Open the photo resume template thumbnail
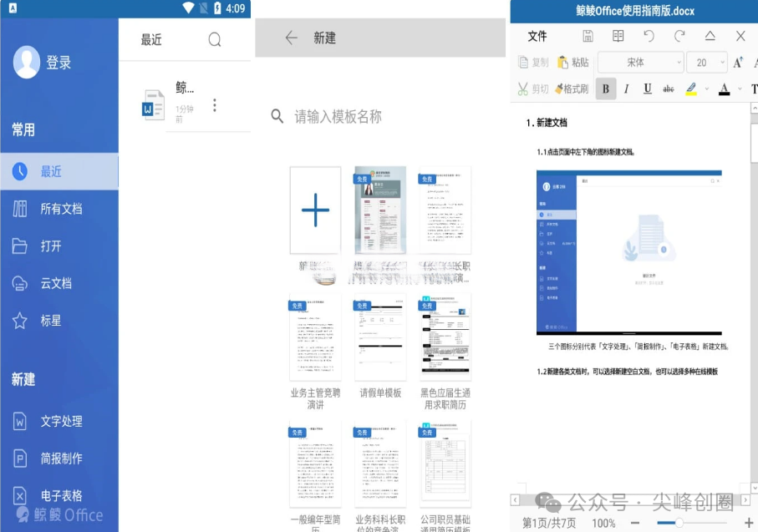 [380, 210]
